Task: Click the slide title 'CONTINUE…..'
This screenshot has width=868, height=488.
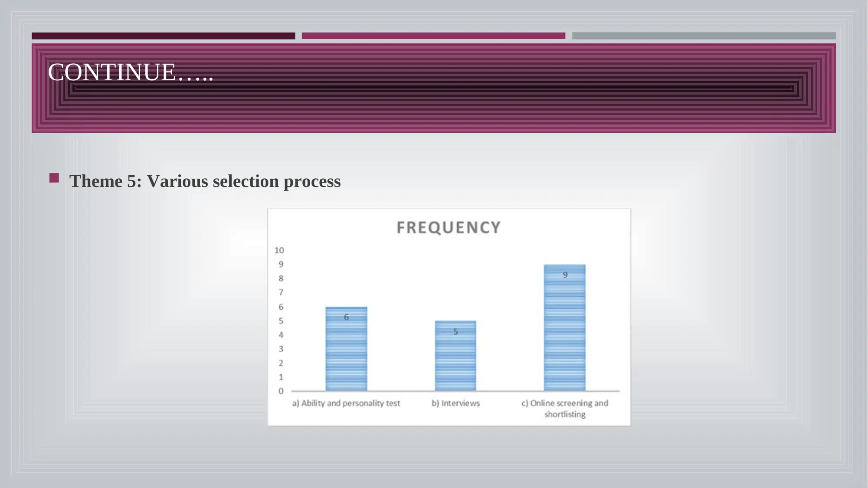Action: point(131,72)
